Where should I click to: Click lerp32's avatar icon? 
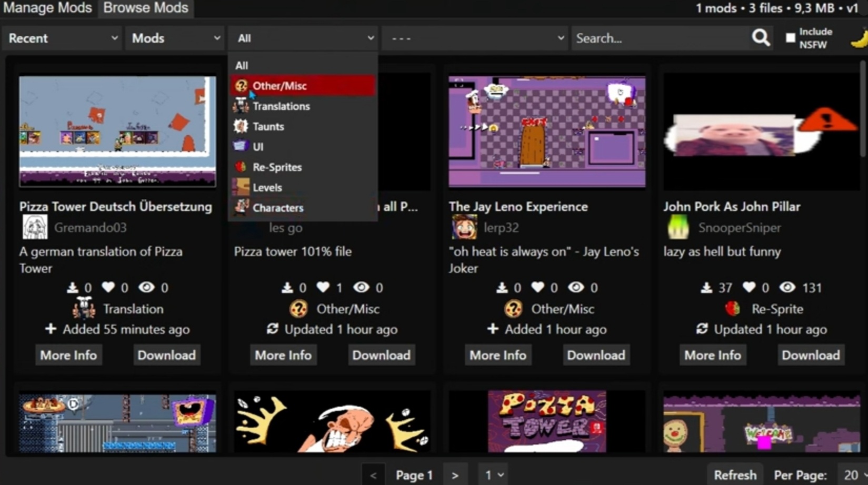pos(464,227)
